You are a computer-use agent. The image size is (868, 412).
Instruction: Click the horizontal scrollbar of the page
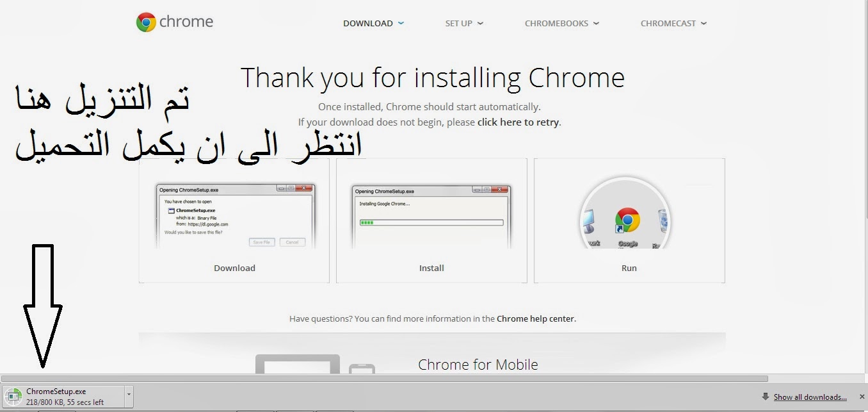click(x=384, y=379)
